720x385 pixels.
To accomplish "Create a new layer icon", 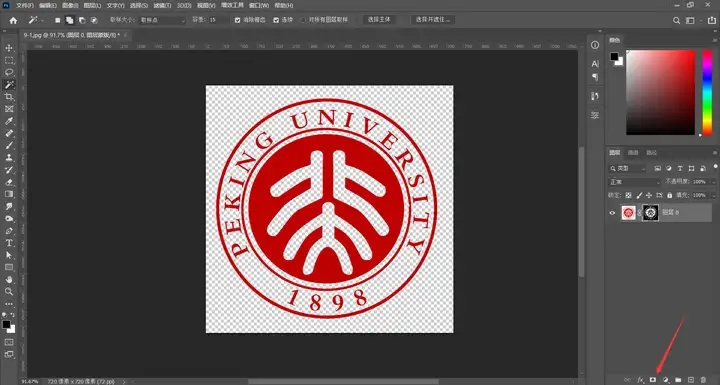I will [x=691, y=380].
